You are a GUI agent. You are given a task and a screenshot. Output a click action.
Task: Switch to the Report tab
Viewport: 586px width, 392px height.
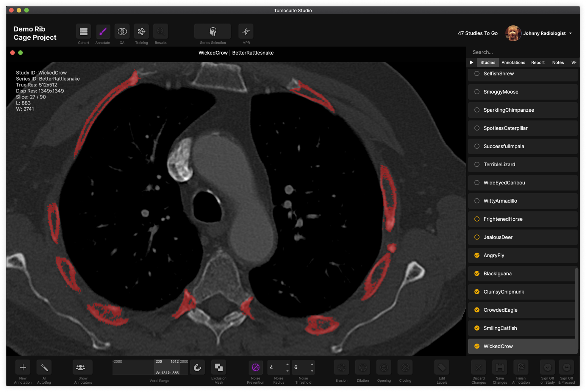point(538,62)
